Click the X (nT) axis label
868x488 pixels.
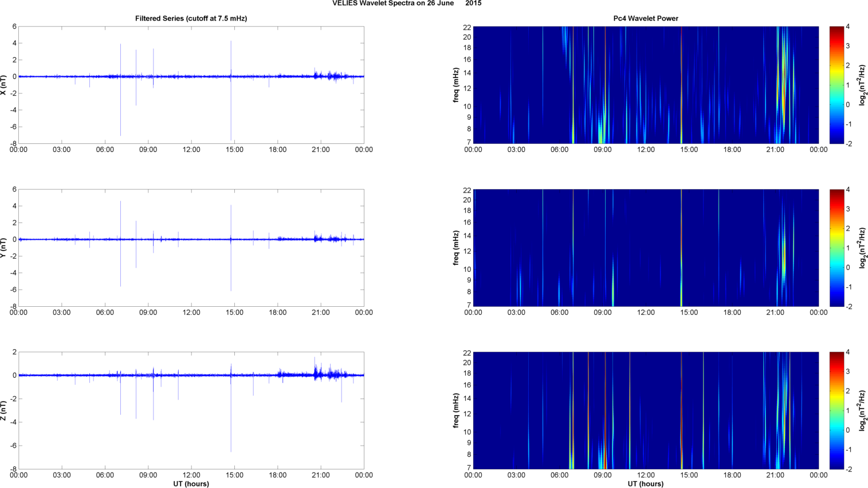(x=4, y=85)
